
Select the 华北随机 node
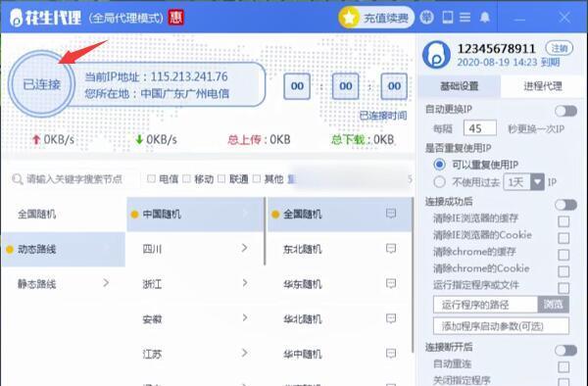click(339, 319)
